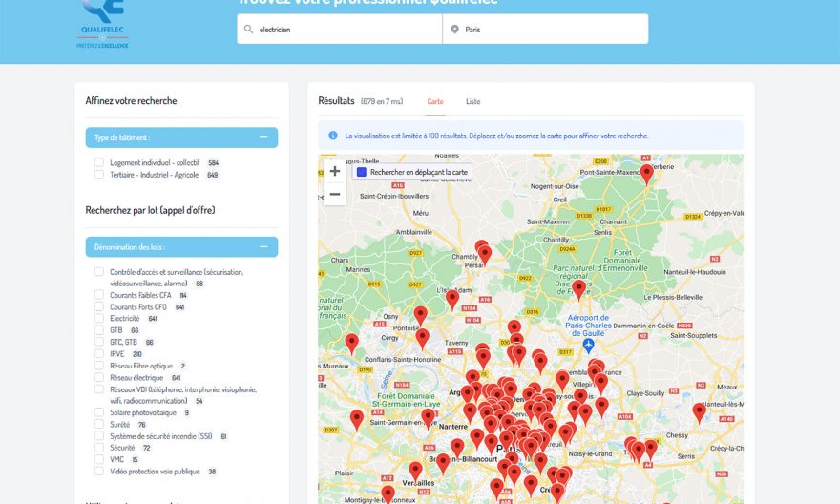
Task: Click the location pin icon by Paris
Action: (454, 30)
